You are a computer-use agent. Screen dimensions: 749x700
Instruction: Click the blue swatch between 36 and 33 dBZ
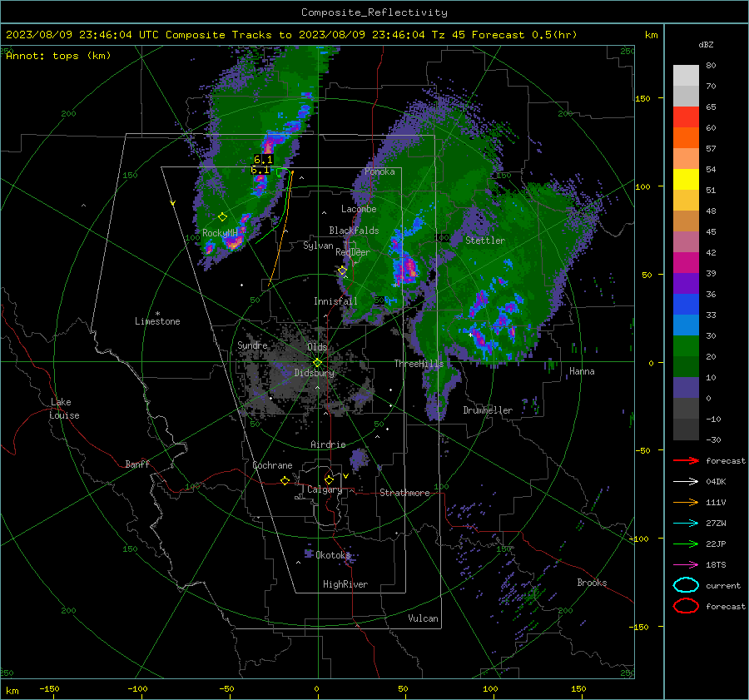coord(686,305)
